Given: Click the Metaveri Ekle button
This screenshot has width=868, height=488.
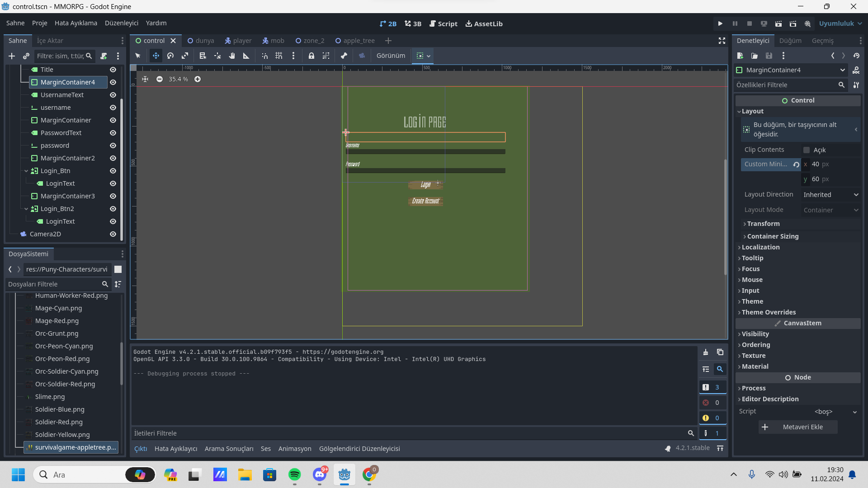Looking at the screenshot, I should tap(798, 427).
